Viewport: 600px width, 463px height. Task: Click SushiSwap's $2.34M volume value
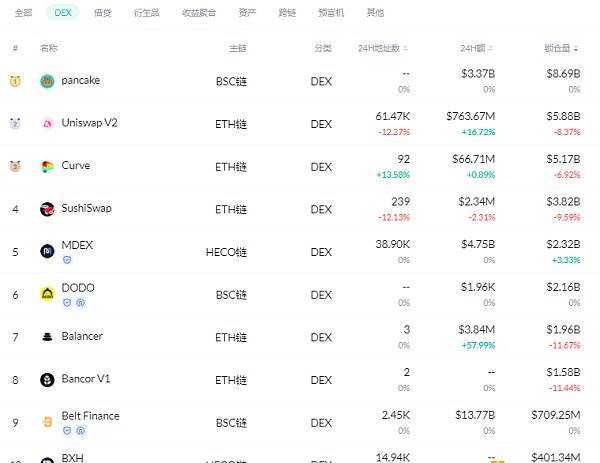(x=477, y=202)
